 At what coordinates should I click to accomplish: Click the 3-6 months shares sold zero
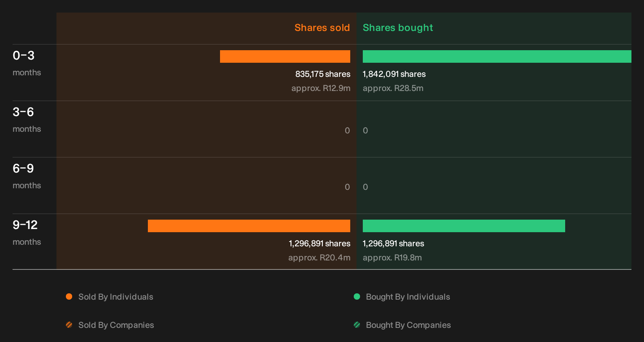click(x=347, y=131)
